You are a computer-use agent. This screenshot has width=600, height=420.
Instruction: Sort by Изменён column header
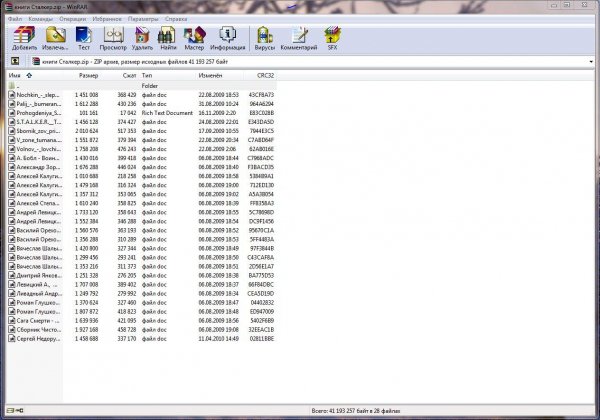[x=210, y=75]
